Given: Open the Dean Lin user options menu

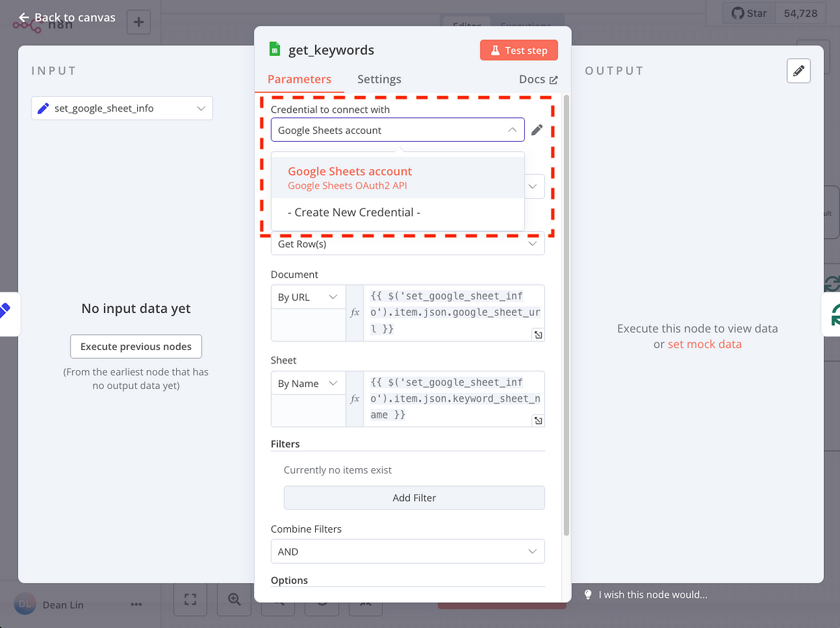Looking at the screenshot, I should click(x=136, y=604).
